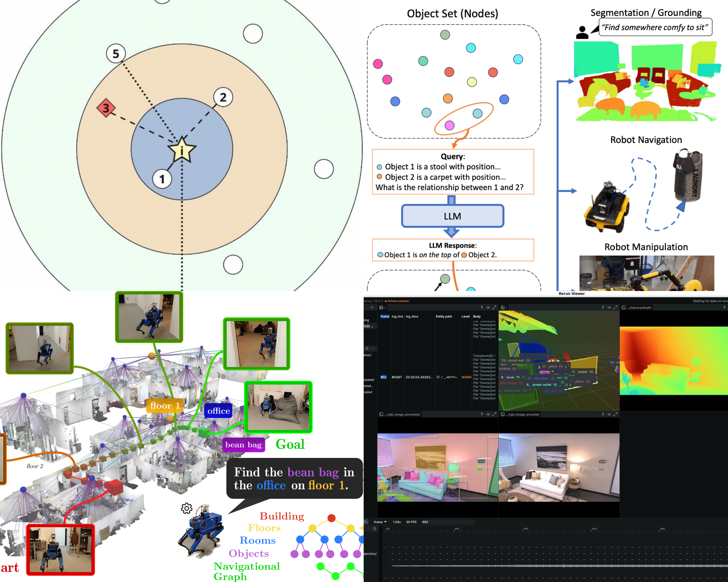Image resolution: width=728 pixels, height=582 pixels.
Task: Click the Software rasterizer warning
Action: (397, 301)
